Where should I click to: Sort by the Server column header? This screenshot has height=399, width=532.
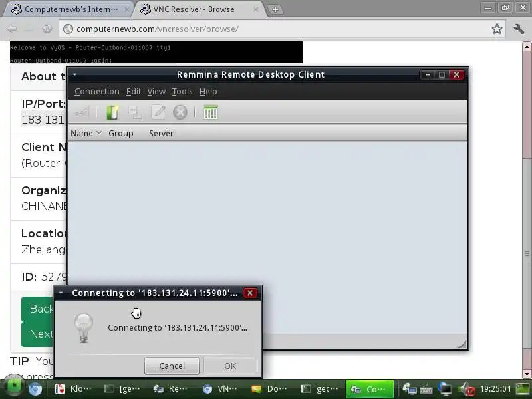[161, 134]
